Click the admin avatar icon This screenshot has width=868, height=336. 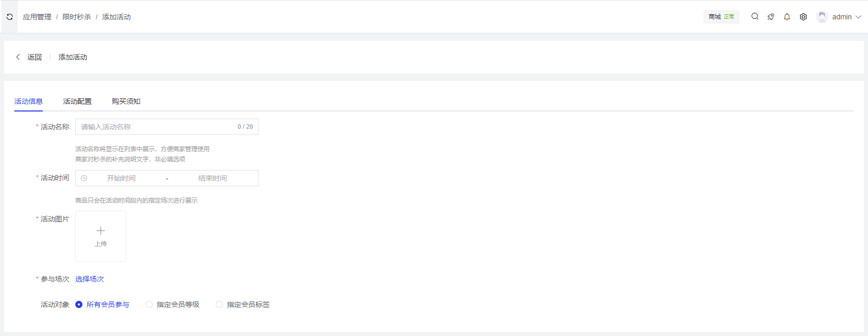click(x=822, y=17)
